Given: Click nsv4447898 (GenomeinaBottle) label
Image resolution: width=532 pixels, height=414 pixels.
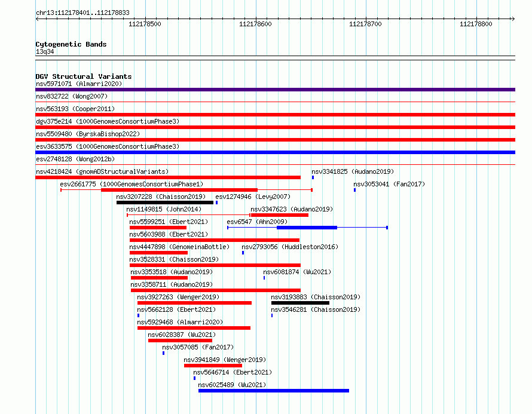Looking at the screenshot, I should point(179,247).
